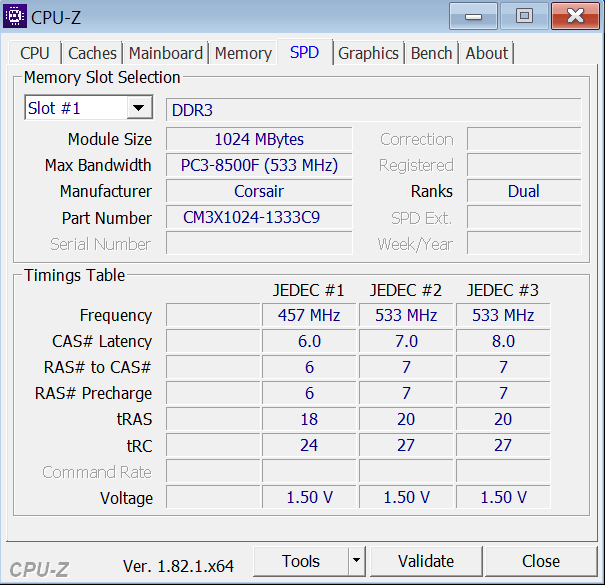Click tRAS value 18
605x585 pixels.
pos(309,419)
